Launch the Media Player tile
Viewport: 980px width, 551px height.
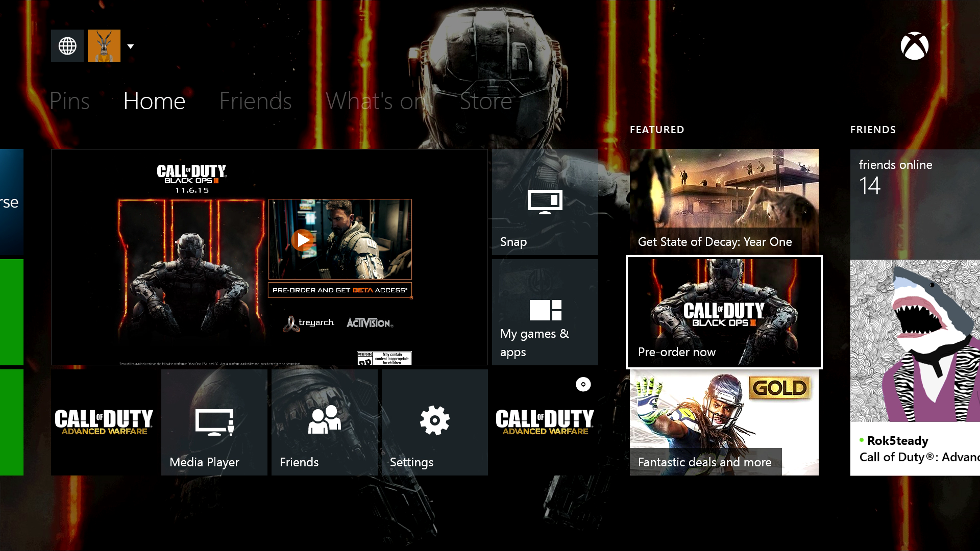pyautogui.click(x=214, y=422)
